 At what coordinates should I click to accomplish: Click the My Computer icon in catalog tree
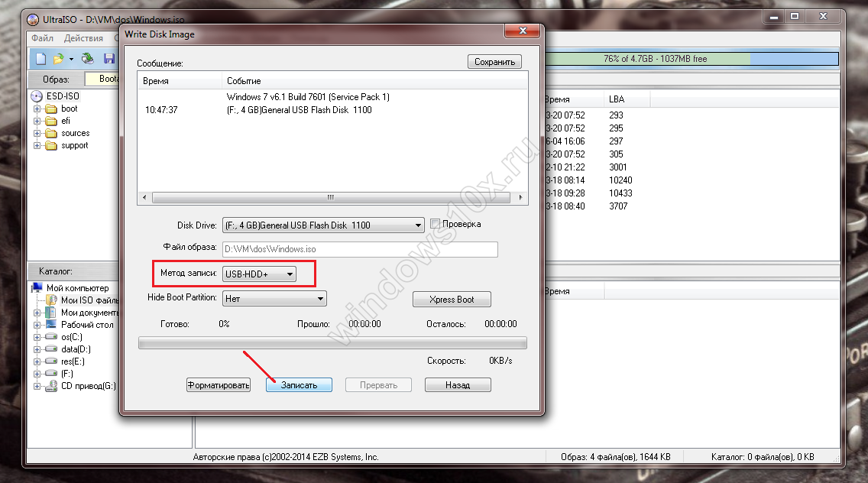[37, 287]
